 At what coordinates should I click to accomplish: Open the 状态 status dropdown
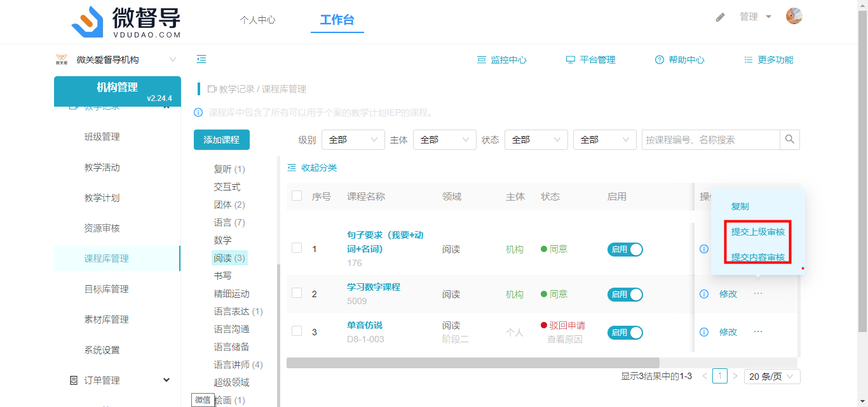pos(536,140)
